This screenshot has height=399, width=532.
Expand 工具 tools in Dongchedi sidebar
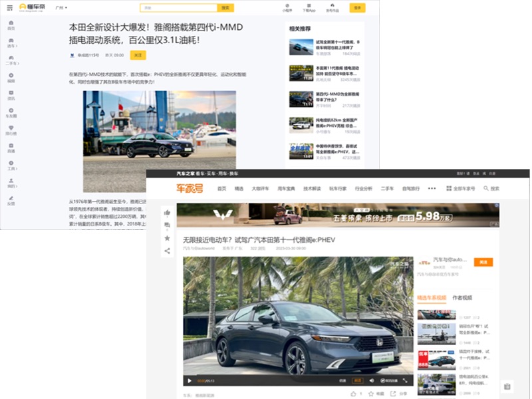point(12,166)
